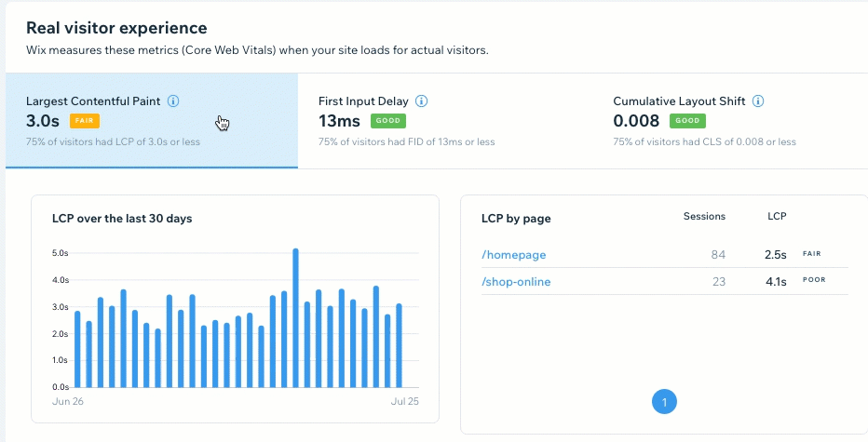868x442 pixels.
Task: Click the last bar near Jul 25
Action: pos(399,344)
